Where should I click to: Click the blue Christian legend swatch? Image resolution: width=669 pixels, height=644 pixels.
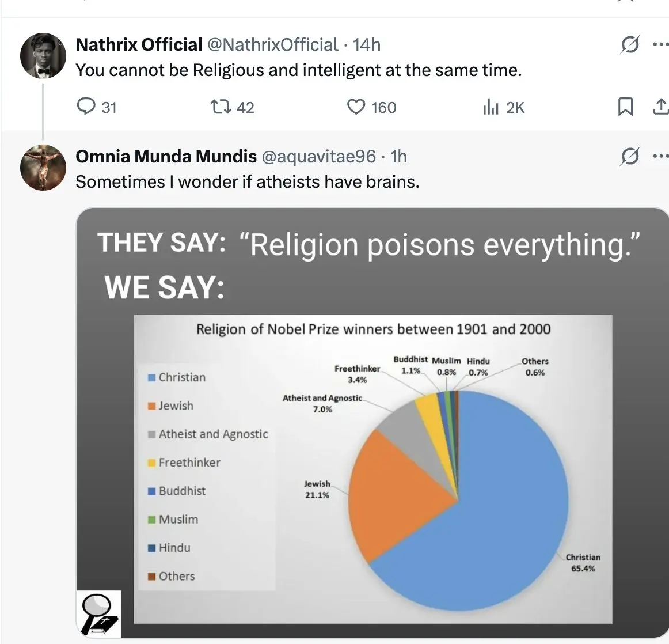coord(152,377)
